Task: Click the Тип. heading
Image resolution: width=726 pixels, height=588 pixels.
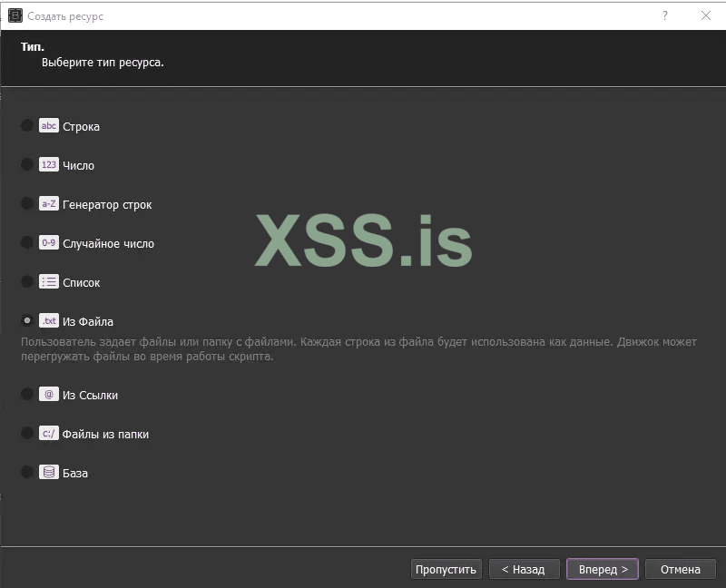Action: click(x=33, y=47)
